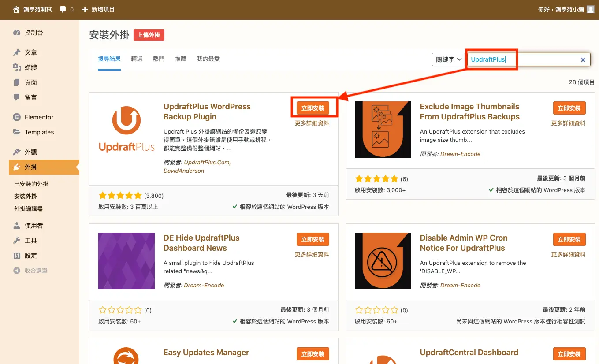Click the plus icon for 新增項目
The width and height of the screenshot is (599, 364).
[85, 9]
